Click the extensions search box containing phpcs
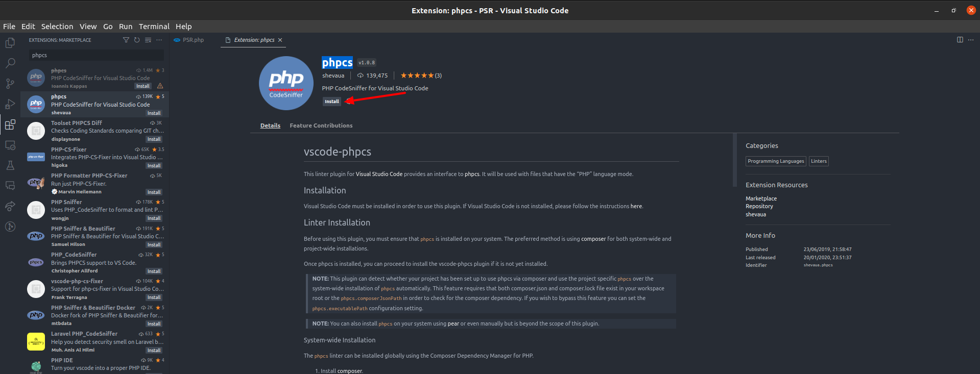980x374 pixels. click(97, 55)
